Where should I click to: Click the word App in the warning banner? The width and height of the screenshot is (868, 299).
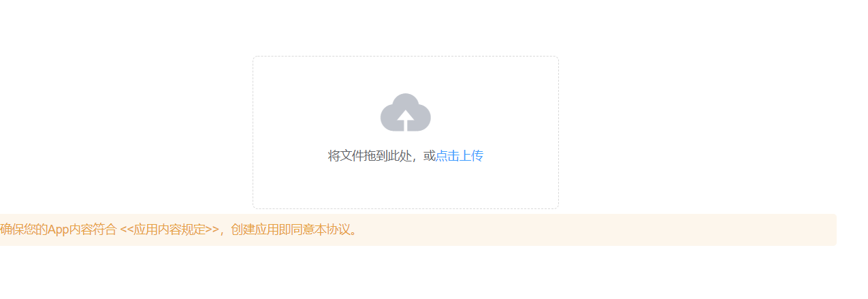point(59,230)
